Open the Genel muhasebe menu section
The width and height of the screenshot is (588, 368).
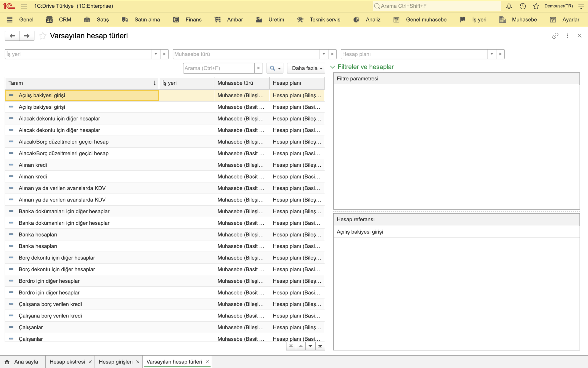coord(420,20)
